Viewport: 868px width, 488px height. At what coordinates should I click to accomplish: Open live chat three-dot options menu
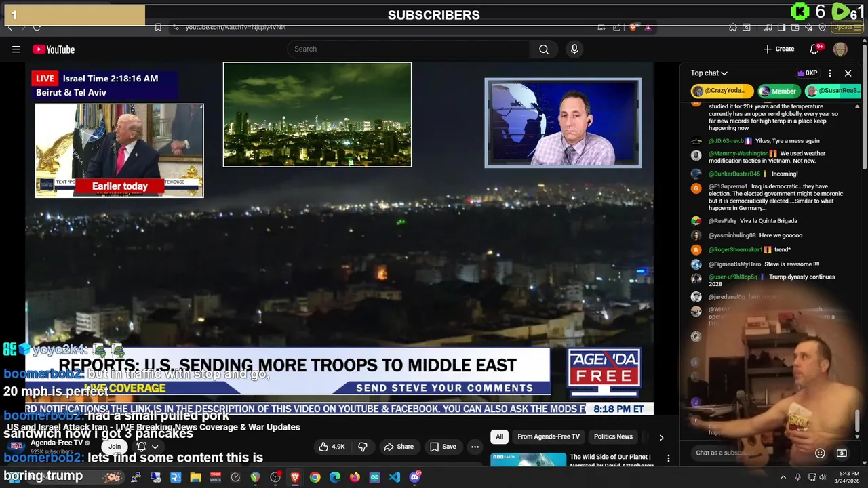pyautogui.click(x=829, y=73)
